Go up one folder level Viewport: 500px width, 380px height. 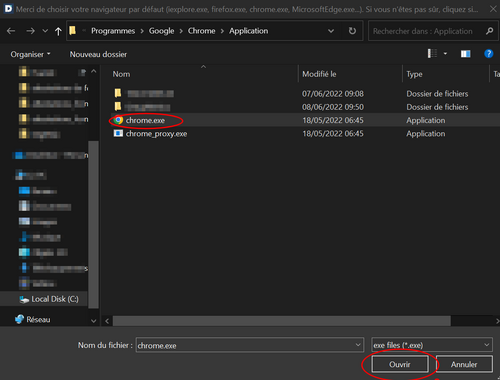tap(58, 31)
